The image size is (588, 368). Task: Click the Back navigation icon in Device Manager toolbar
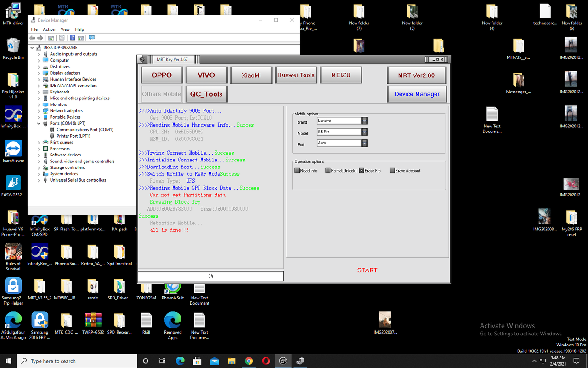(33, 38)
